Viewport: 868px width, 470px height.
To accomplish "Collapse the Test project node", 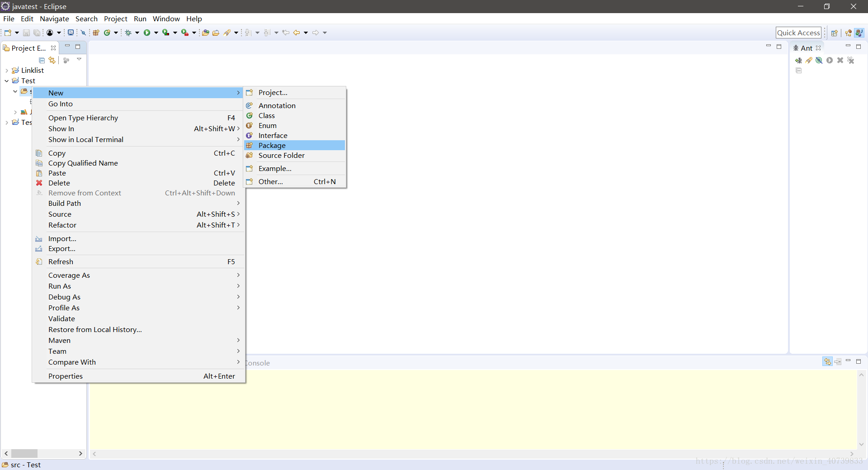I will pyautogui.click(x=7, y=81).
